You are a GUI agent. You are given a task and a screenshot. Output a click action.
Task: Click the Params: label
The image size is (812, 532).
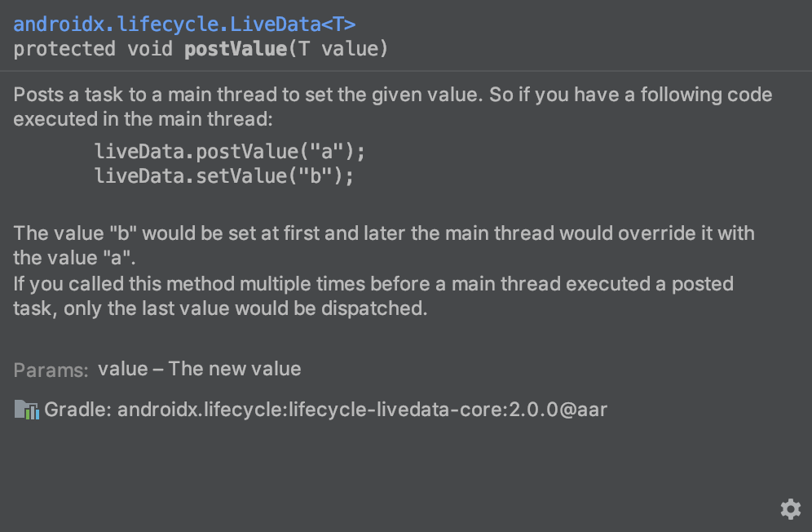click(51, 370)
